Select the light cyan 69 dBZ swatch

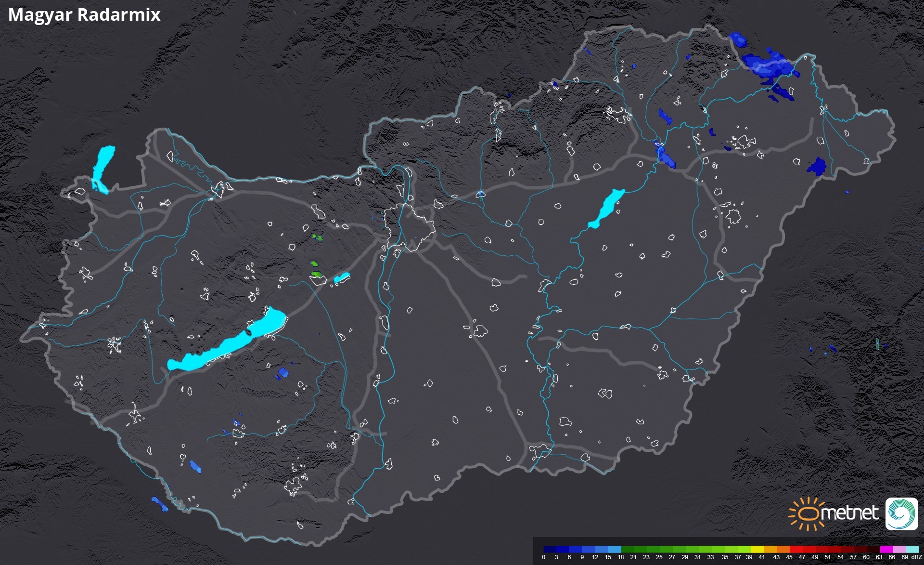pyautogui.click(x=912, y=549)
